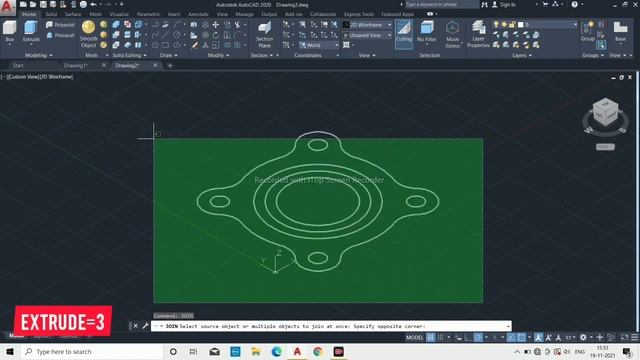Open the Unsaved View dropdown
640x360 pixels.
coord(367,36)
